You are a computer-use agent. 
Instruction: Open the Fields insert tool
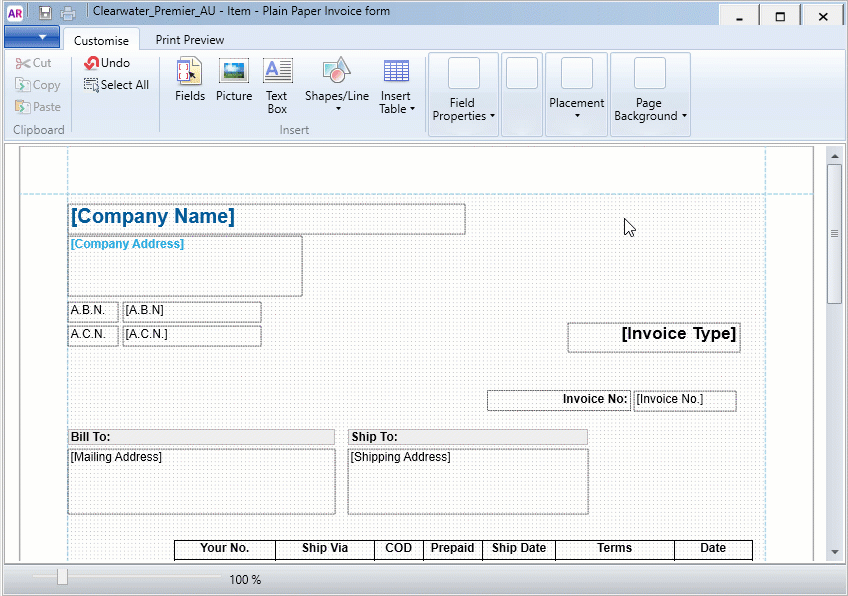(x=190, y=80)
